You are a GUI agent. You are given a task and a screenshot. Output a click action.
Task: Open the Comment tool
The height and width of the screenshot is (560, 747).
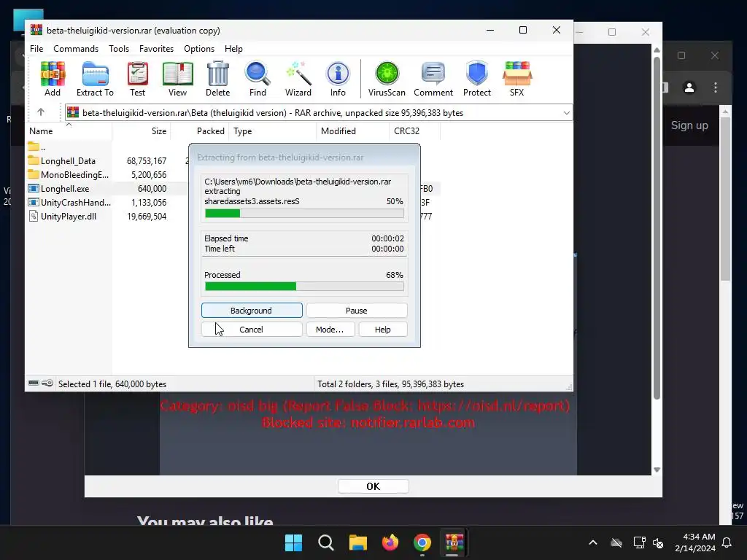(433, 79)
